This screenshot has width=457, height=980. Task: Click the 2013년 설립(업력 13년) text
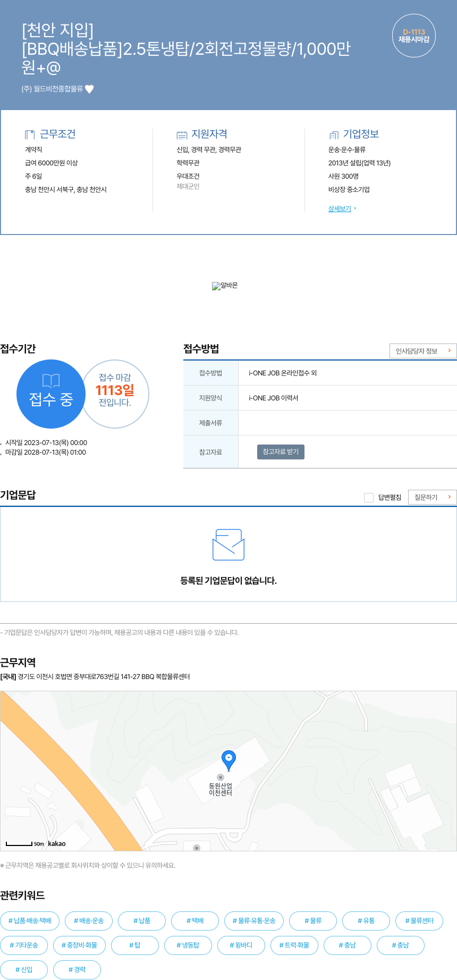click(x=359, y=163)
